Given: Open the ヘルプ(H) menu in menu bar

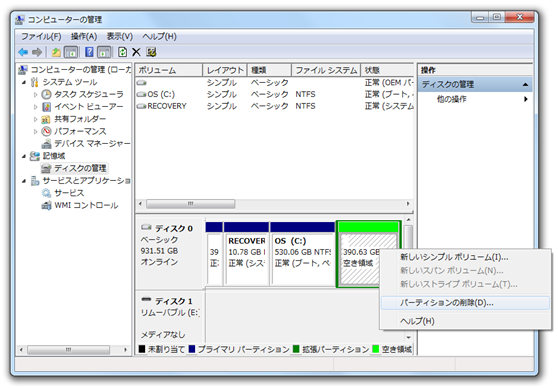Looking at the screenshot, I should click(159, 37).
